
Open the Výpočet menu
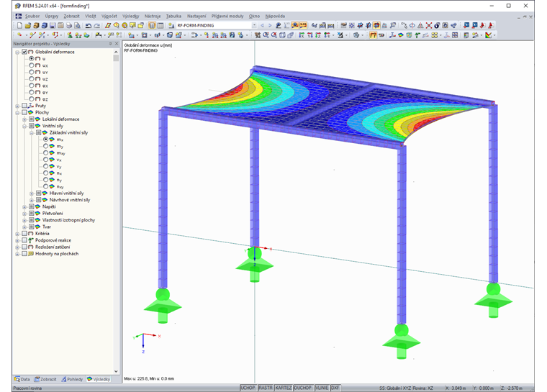[x=109, y=16]
